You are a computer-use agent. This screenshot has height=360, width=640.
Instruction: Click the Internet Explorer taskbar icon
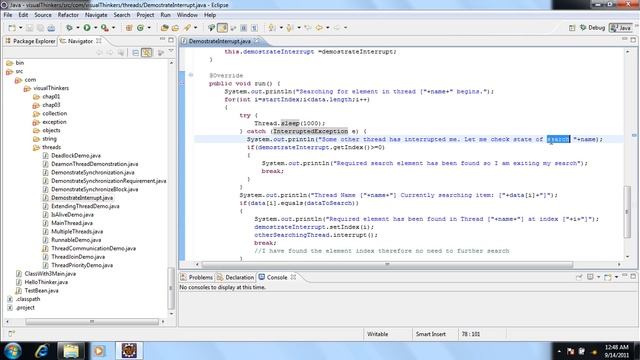[x=42, y=351]
